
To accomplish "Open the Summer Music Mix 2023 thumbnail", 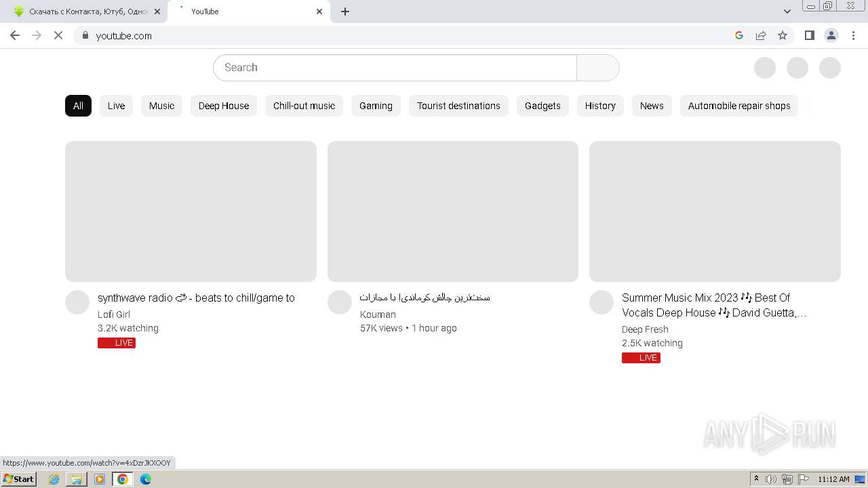I will 715,211.
